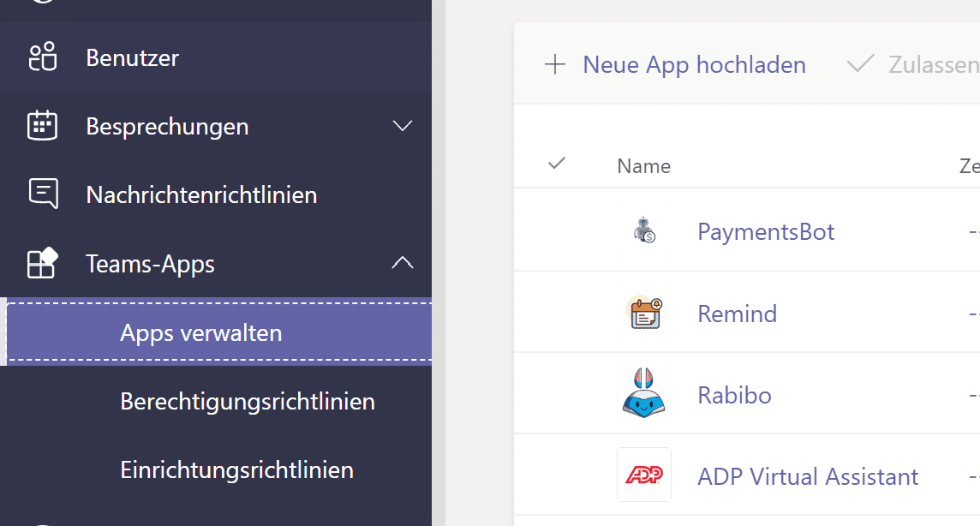Collapse the Teams-Apps section chevron

point(403,263)
